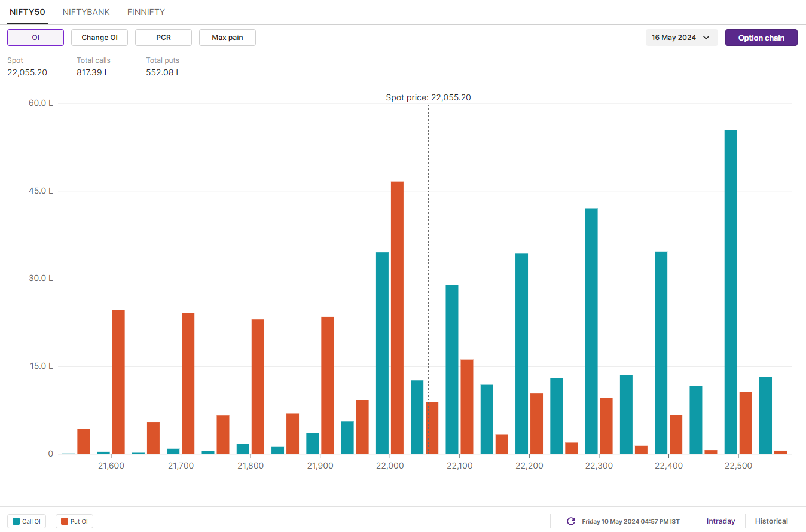Click the 22,000 put OI bar
This screenshot has height=532, width=806.
click(x=397, y=317)
